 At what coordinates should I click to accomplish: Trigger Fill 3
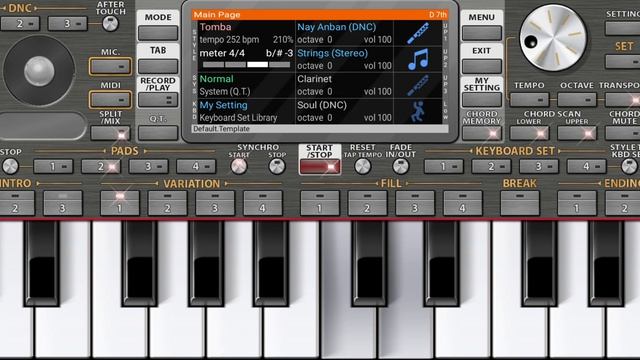point(415,203)
